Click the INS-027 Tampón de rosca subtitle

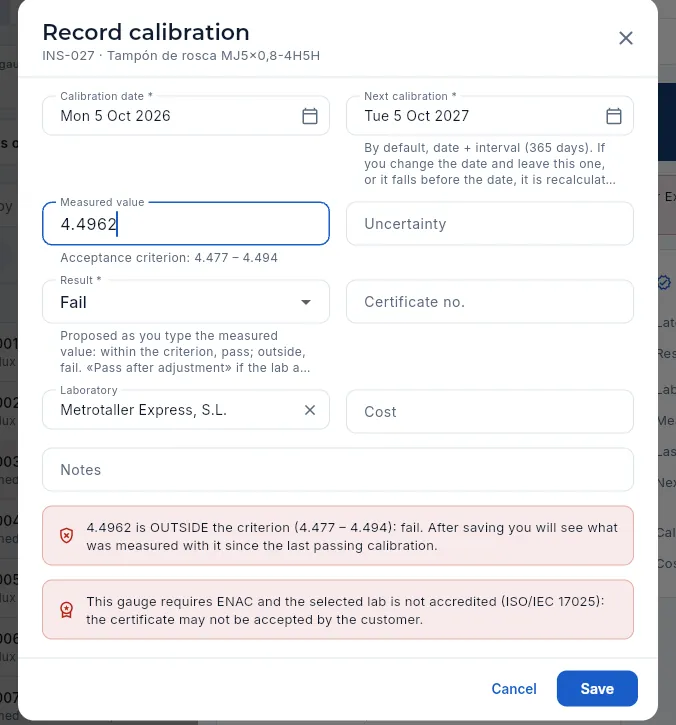coord(181,55)
